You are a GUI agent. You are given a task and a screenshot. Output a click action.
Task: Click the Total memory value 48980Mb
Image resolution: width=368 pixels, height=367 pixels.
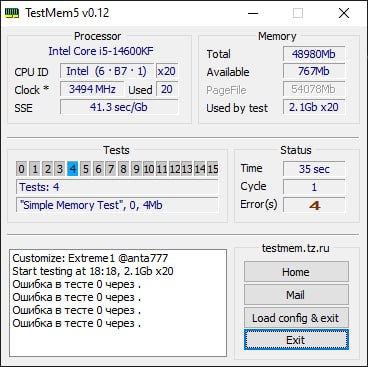pos(314,54)
